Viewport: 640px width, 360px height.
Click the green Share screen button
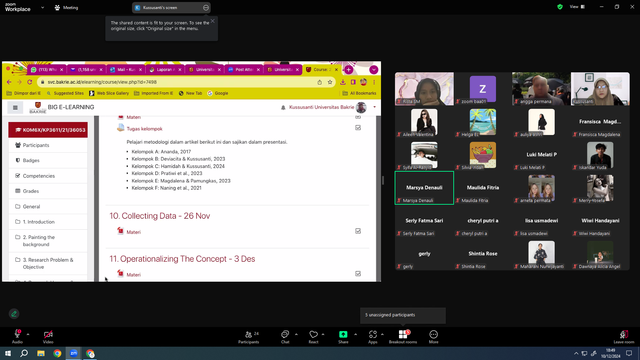[x=343, y=334]
